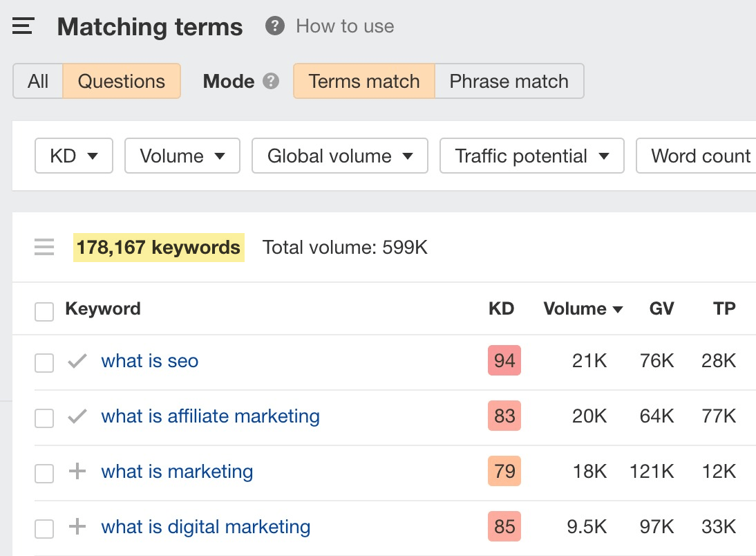Click the How to use help icon
Viewport: 756px width, 556px height.
[274, 26]
